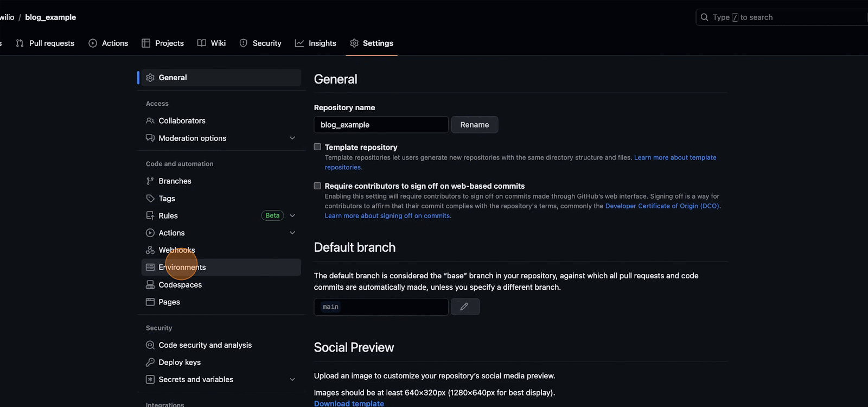The width and height of the screenshot is (868, 407).
Task: Enable the Template repository checkbox
Action: pos(317,147)
